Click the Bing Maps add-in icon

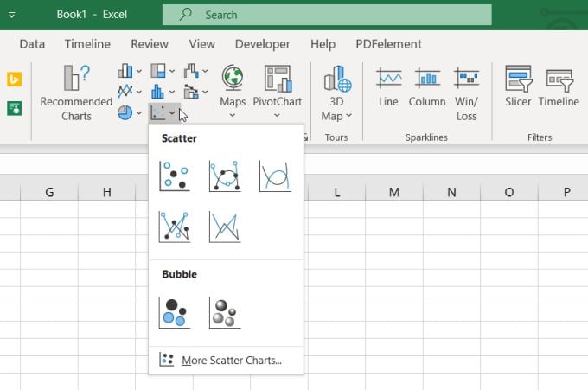(14, 80)
